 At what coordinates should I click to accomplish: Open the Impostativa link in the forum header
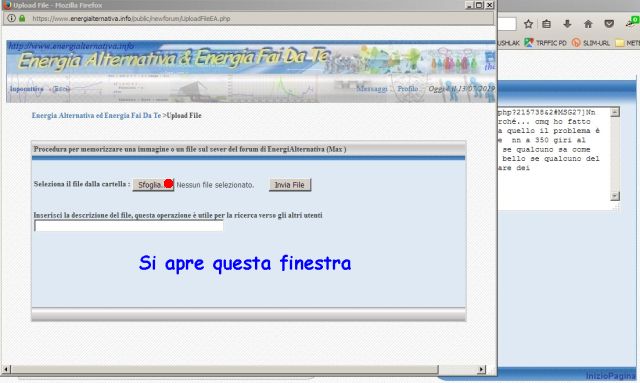[x=27, y=89]
